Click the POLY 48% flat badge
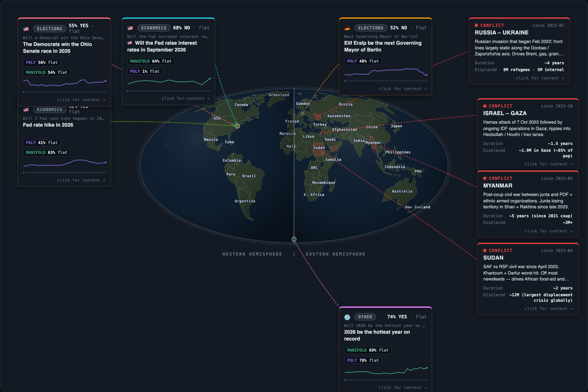Image resolution: width=588 pixels, height=392 pixels. click(x=363, y=61)
